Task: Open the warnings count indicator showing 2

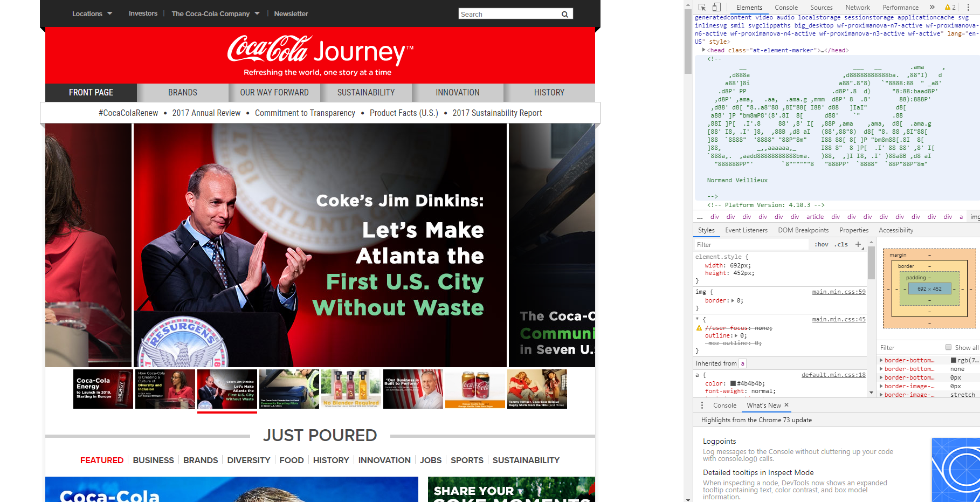Action: (x=950, y=7)
